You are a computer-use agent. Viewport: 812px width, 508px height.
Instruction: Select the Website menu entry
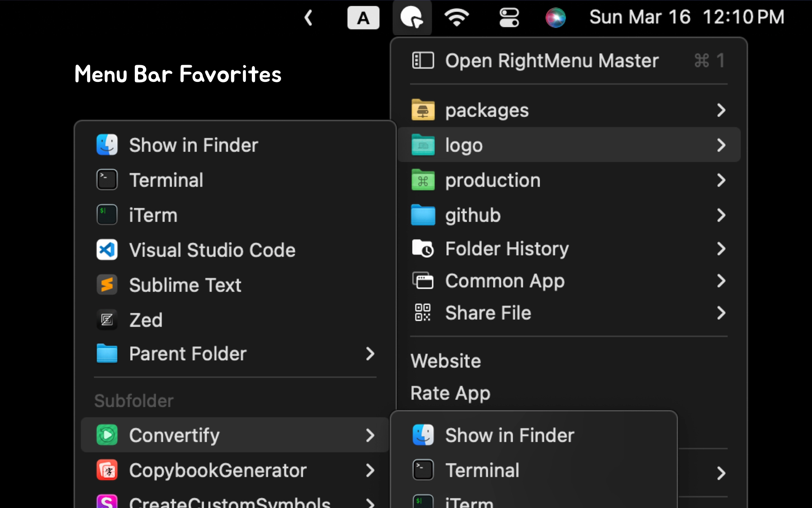446,361
